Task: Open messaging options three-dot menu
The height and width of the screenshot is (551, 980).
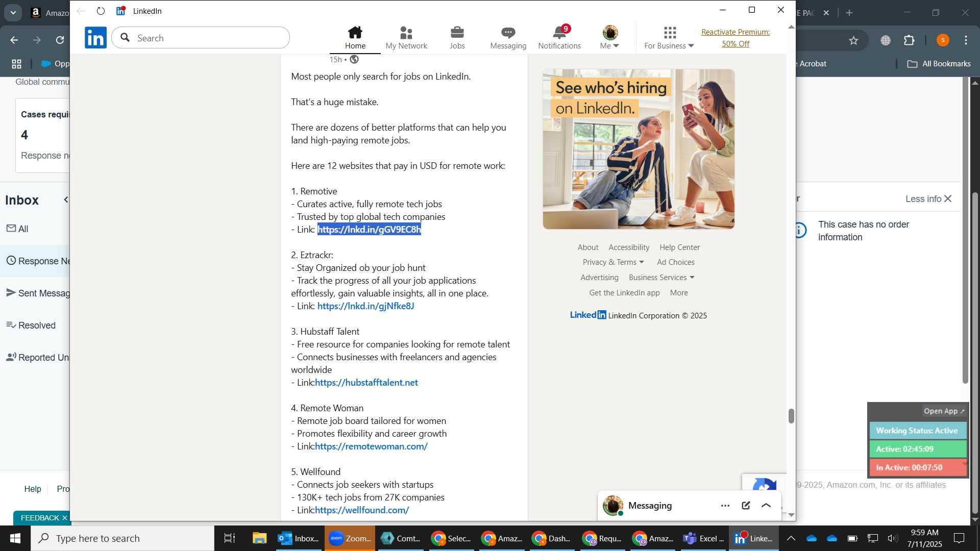Action: [725, 506]
